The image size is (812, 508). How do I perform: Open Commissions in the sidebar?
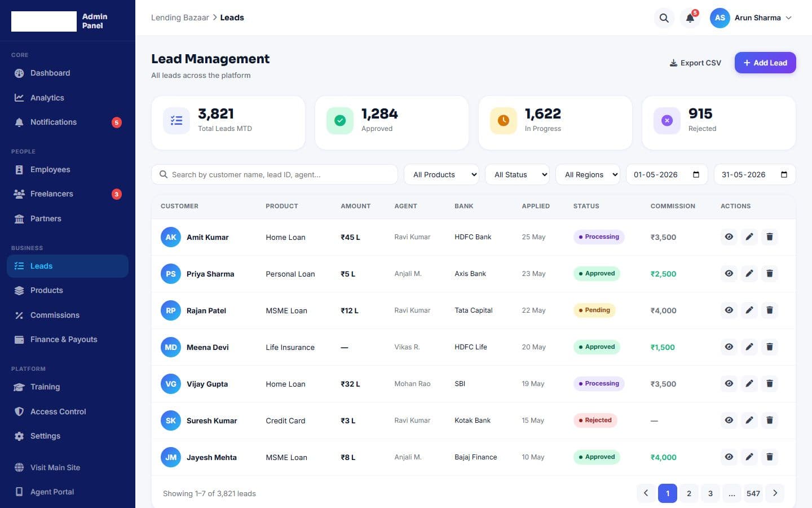68,315
